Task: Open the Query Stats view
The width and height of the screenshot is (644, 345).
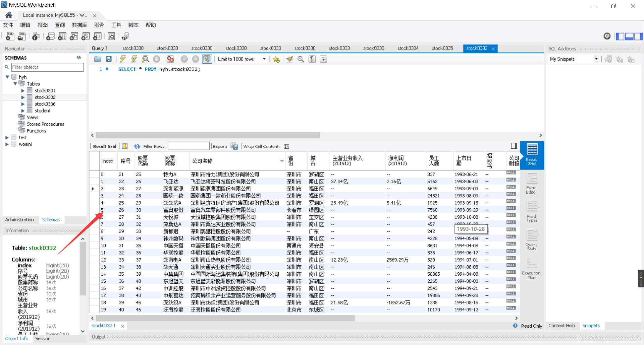Action: pyautogui.click(x=532, y=240)
